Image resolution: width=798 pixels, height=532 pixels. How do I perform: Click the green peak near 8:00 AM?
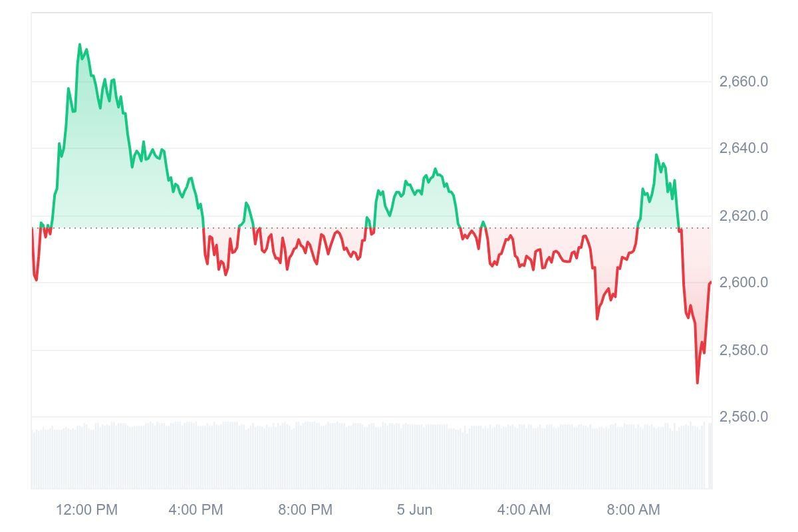click(656, 155)
